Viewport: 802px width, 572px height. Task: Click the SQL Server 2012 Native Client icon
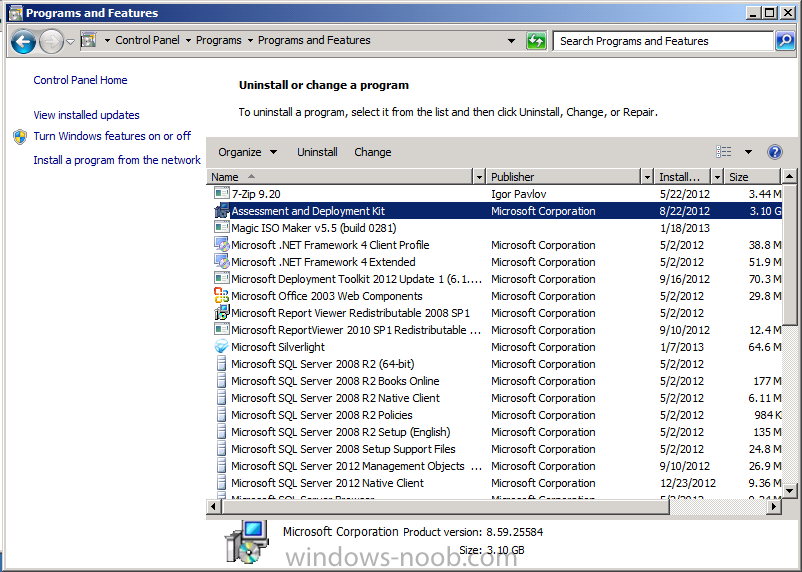coord(221,482)
